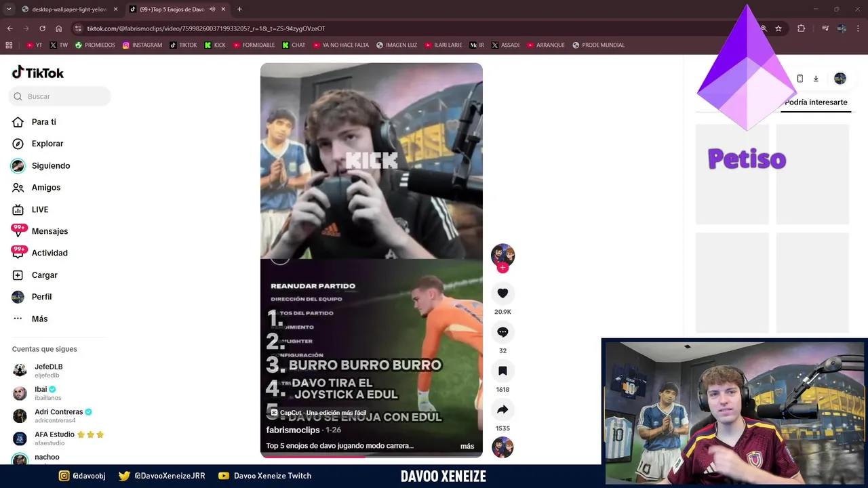Open ARRANQUE bookmark
This screenshot has width=868, height=488.
pos(545,45)
